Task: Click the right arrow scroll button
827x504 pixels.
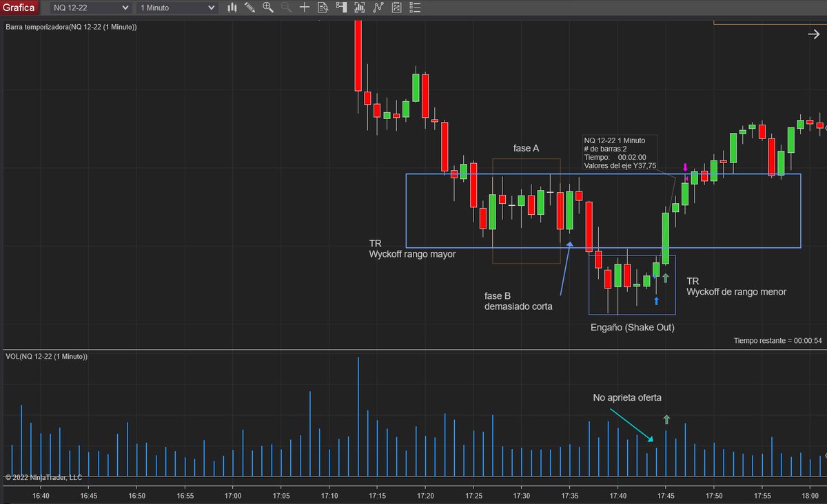Action: pyautogui.click(x=813, y=34)
